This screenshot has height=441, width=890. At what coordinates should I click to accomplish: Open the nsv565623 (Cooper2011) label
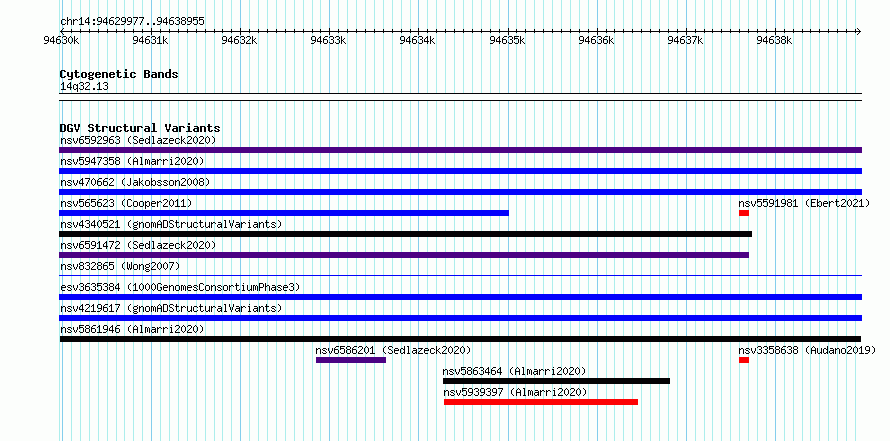(x=126, y=203)
